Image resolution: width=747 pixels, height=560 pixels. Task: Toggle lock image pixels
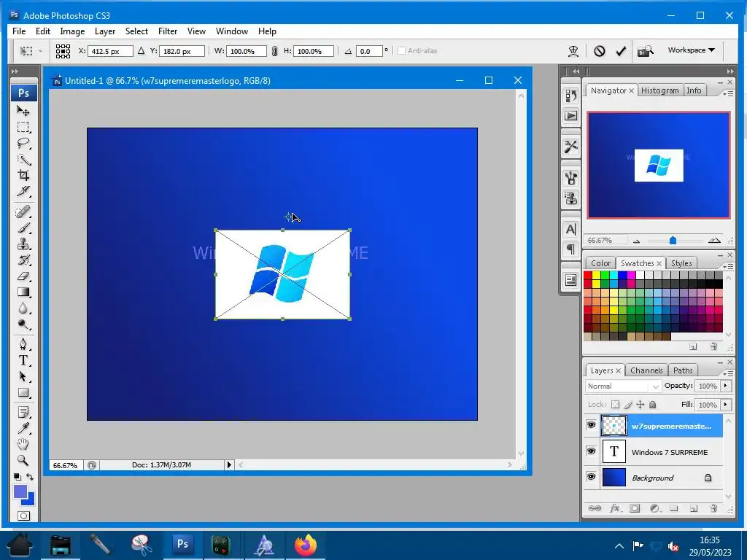tap(628, 405)
